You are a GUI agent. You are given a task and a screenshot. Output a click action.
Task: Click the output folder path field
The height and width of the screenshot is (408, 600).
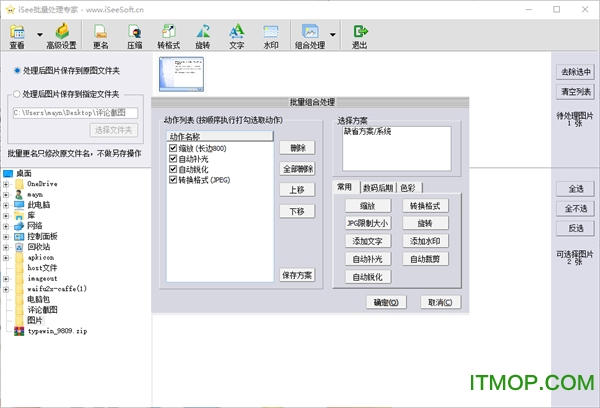(75, 113)
